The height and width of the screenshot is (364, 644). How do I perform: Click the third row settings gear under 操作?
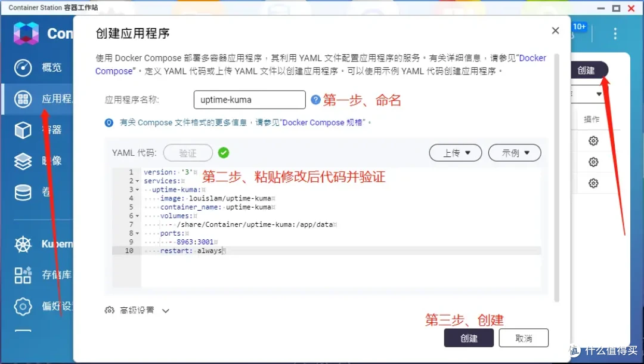coord(593,183)
